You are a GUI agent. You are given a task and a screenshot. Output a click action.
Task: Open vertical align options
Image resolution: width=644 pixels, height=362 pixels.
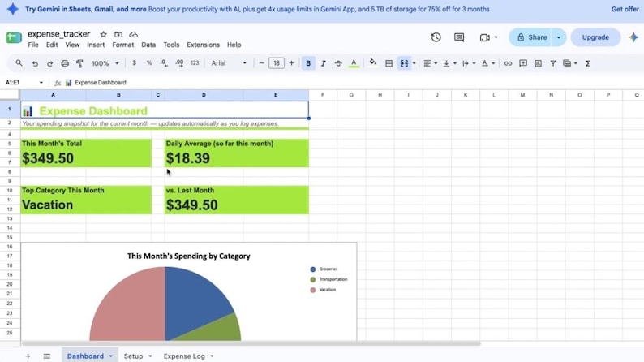tap(449, 63)
